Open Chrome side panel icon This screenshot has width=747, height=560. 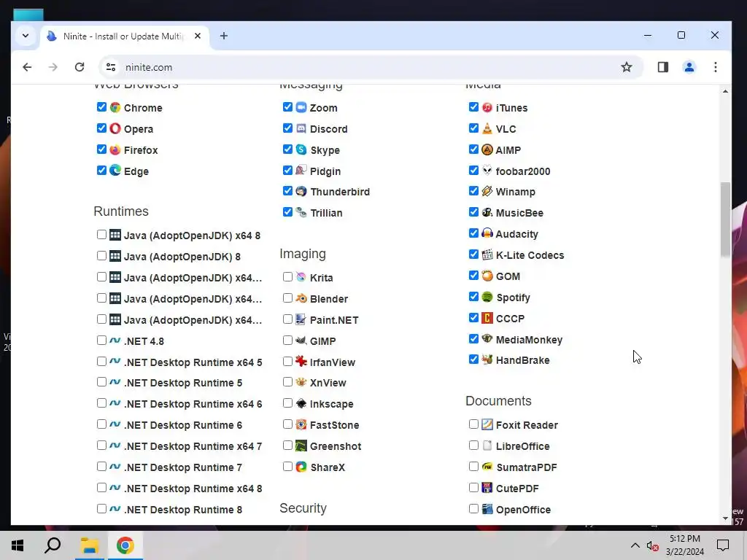click(662, 67)
